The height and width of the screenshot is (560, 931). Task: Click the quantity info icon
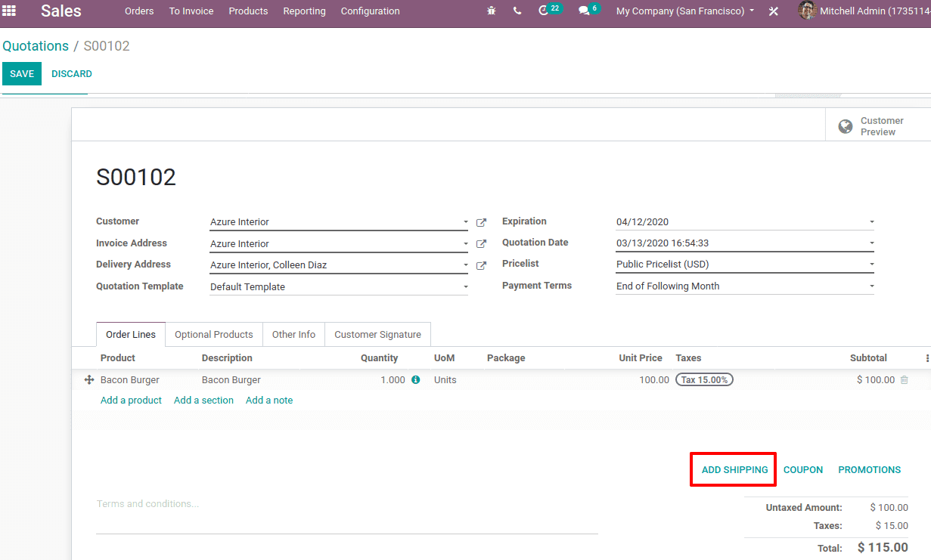(x=415, y=380)
